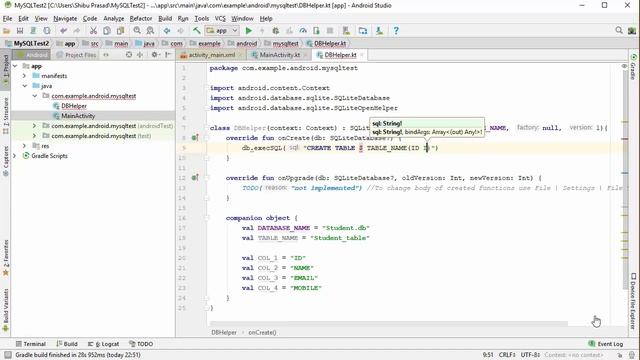Open Help with the question mark icon
Image resolution: width=640 pixels, height=360 pixels.
[x=396, y=31]
